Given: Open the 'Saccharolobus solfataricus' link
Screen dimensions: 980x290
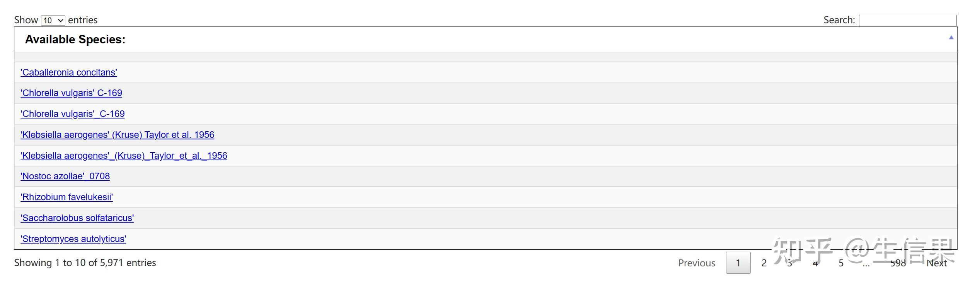Looking at the screenshot, I should click(x=77, y=218).
